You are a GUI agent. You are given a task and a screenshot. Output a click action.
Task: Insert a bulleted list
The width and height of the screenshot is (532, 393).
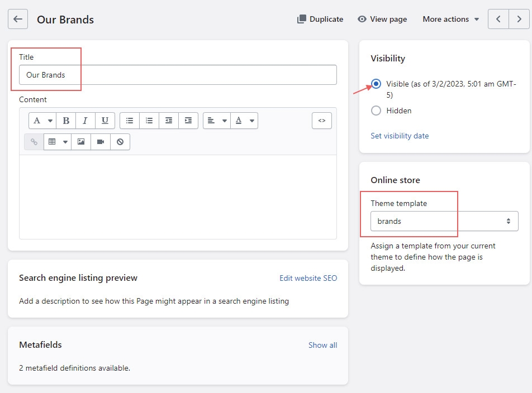(130, 121)
